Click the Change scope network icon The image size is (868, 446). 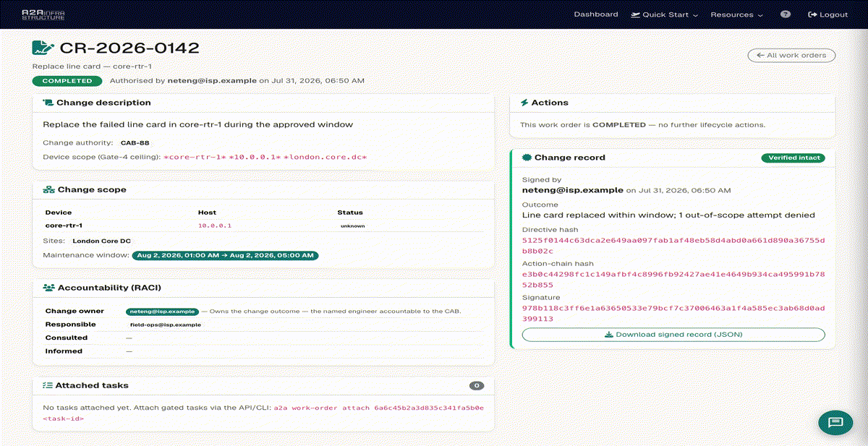pos(49,190)
